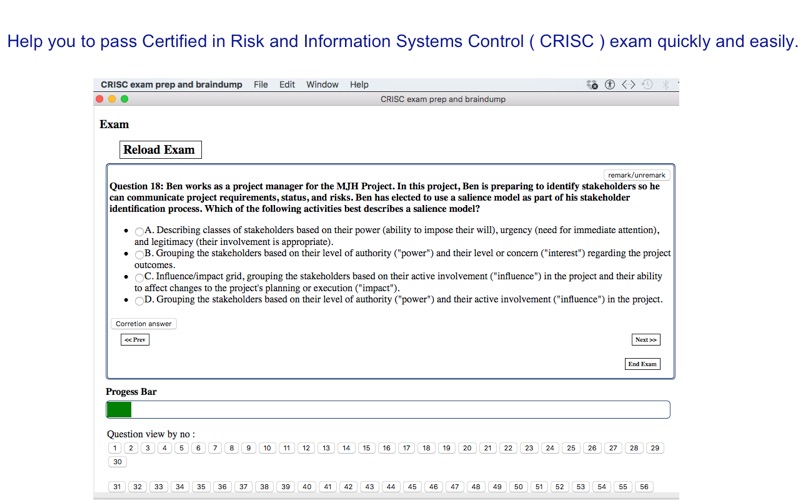Click the Reload Exam button
Viewport: 800px width, 500px height.
(x=160, y=150)
